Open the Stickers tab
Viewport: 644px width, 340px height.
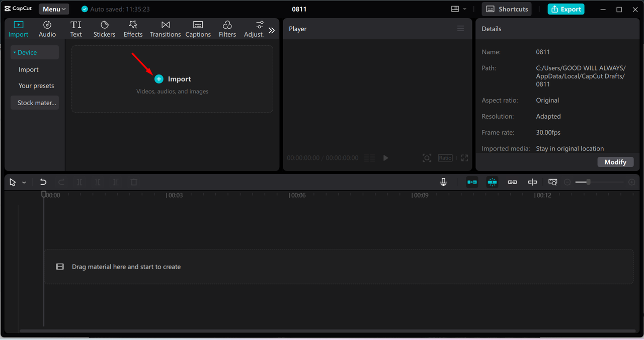pyautogui.click(x=105, y=29)
